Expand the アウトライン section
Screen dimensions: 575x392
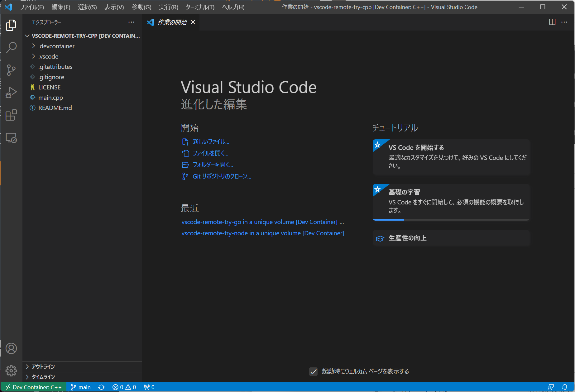pos(82,367)
